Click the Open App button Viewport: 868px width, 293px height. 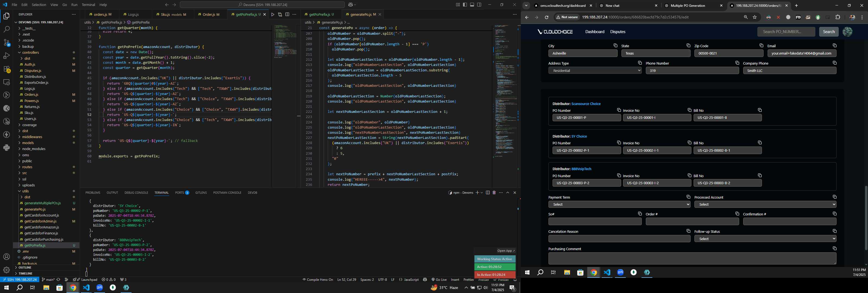(506, 251)
